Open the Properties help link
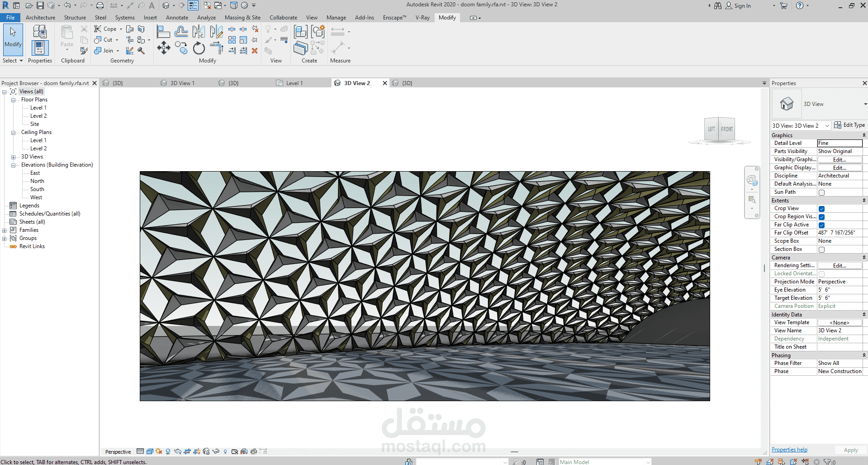 pos(789,450)
